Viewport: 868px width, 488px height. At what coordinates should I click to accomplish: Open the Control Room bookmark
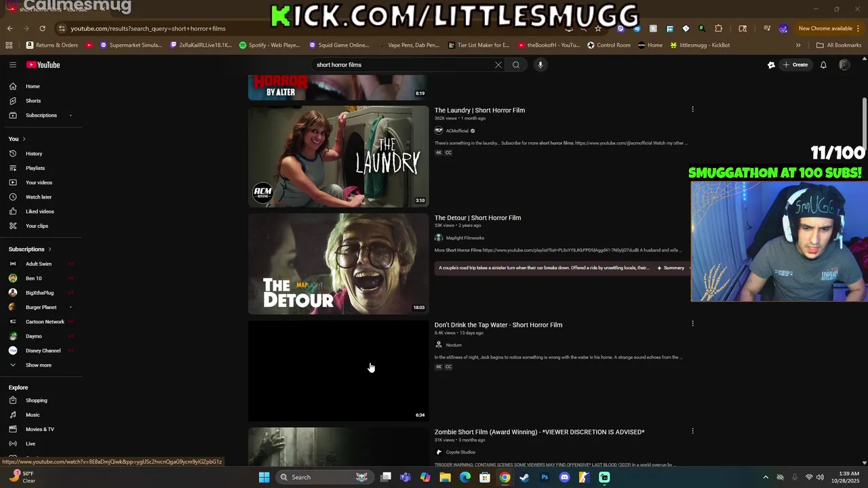coord(608,45)
